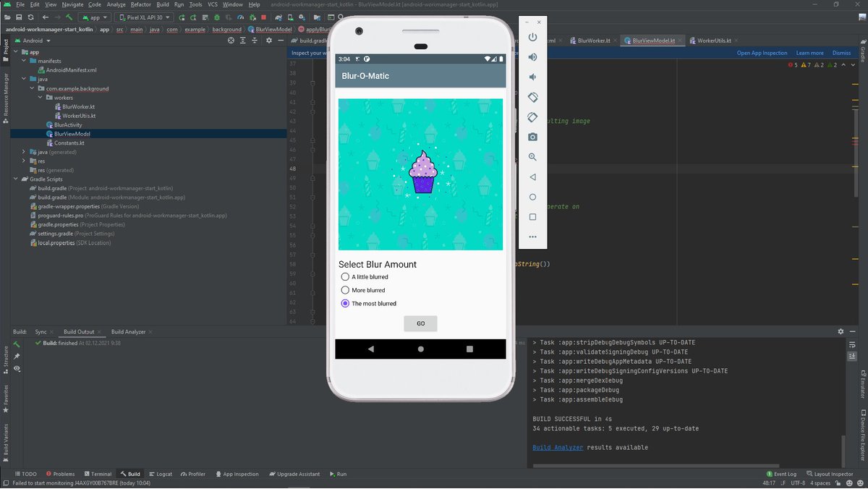
Task: Collapse the 'Gradle Scripts' node
Action: point(15,179)
